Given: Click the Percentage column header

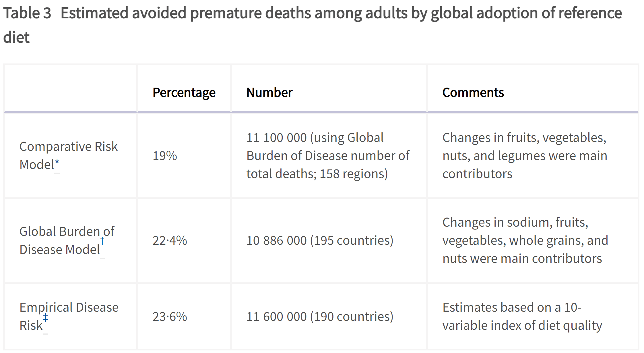Looking at the screenshot, I should pyautogui.click(x=184, y=92).
